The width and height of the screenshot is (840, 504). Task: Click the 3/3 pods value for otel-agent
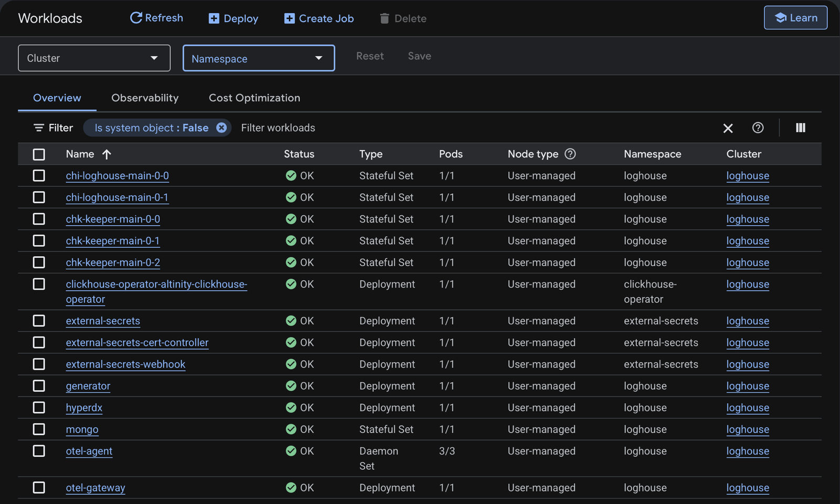447,451
